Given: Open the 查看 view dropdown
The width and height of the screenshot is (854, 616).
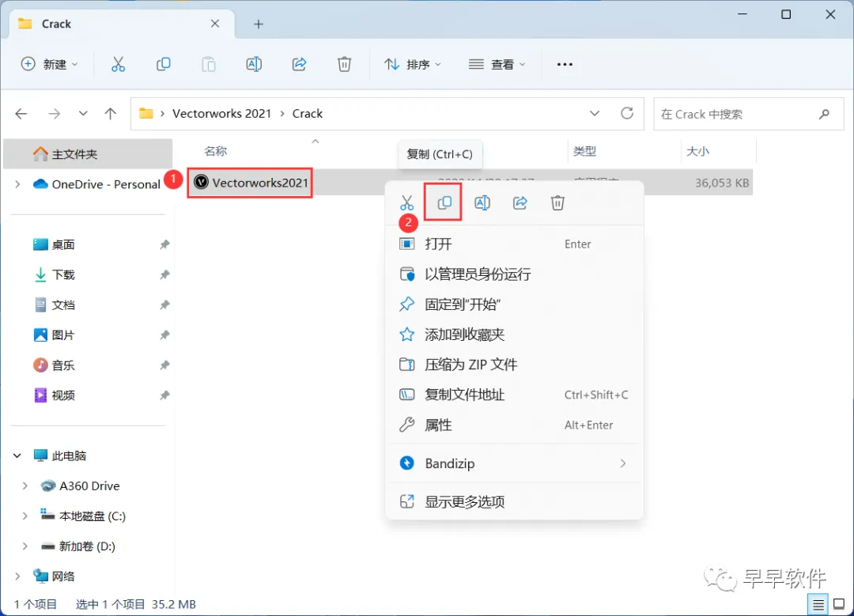Looking at the screenshot, I should (x=497, y=64).
